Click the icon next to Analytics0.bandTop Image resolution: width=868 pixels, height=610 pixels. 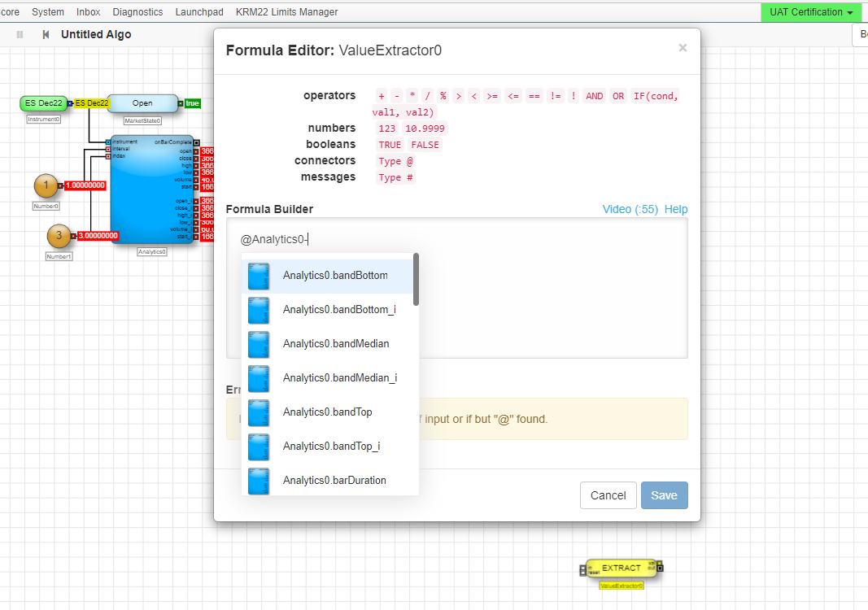259,412
